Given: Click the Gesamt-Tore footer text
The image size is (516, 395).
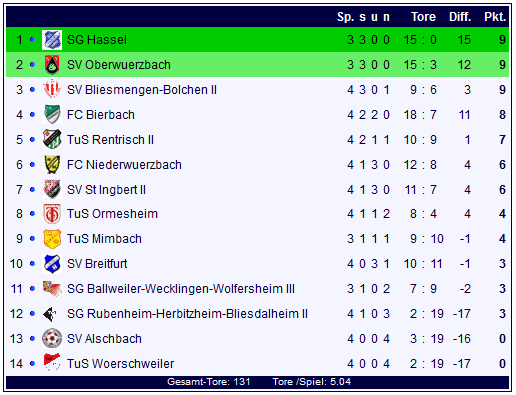Looking at the screenshot, I should point(209,382).
